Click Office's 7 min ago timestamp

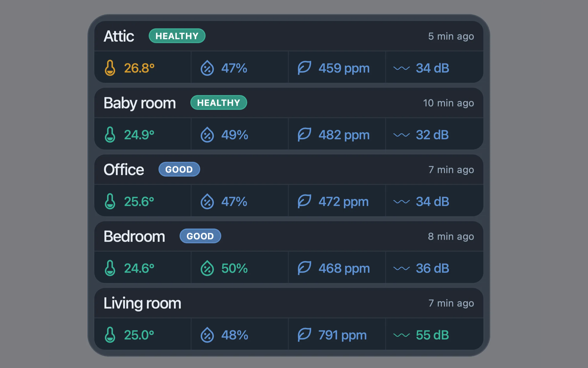pos(451,170)
